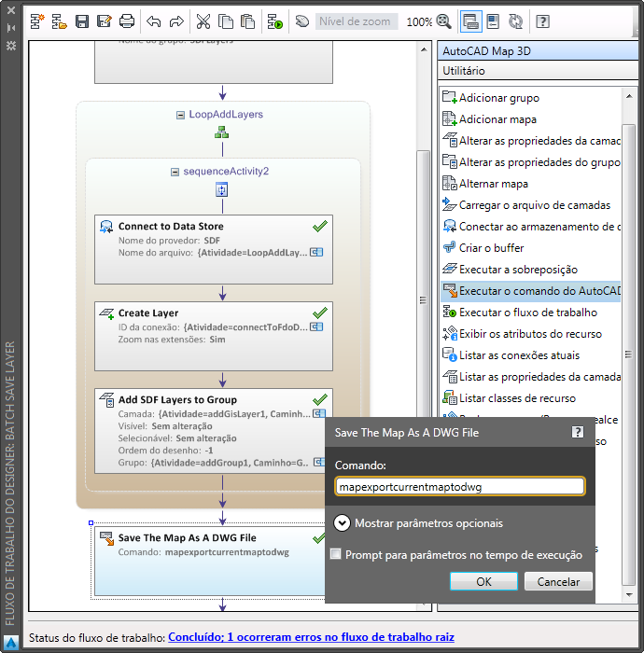Viewport: 644px width, 653px height.
Task: Print the workflow diagram
Action: click(x=127, y=21)
